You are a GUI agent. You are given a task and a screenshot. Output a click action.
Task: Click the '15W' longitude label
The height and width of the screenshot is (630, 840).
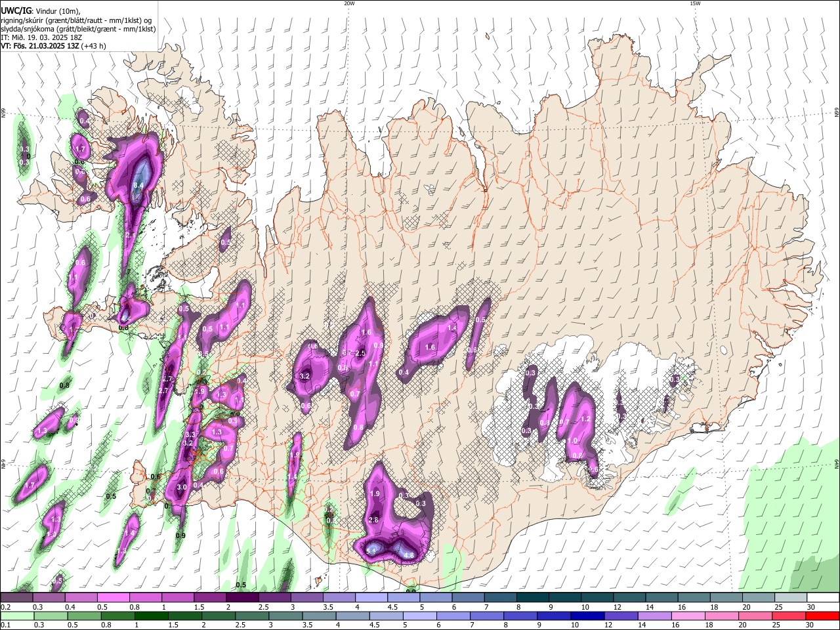point(695,3)
